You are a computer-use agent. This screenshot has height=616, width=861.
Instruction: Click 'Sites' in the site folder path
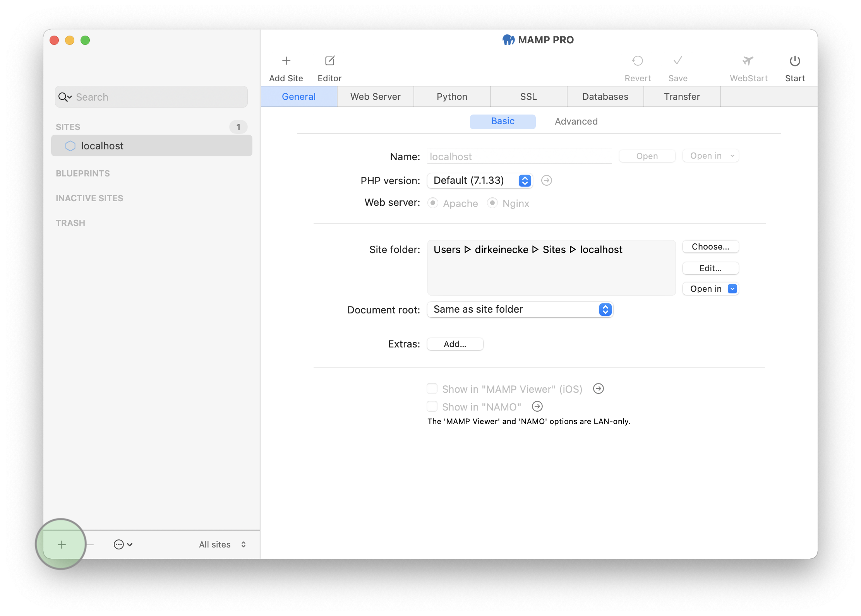554,250
